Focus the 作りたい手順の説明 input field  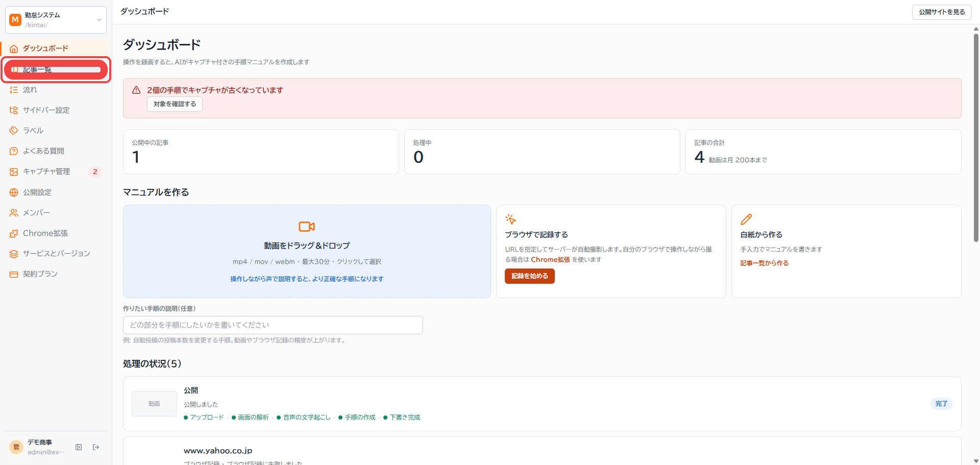coord(273,325)
